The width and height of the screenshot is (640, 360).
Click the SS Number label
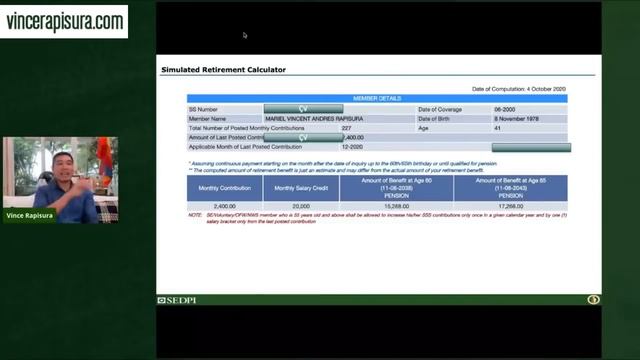click(x=203, y=109)
